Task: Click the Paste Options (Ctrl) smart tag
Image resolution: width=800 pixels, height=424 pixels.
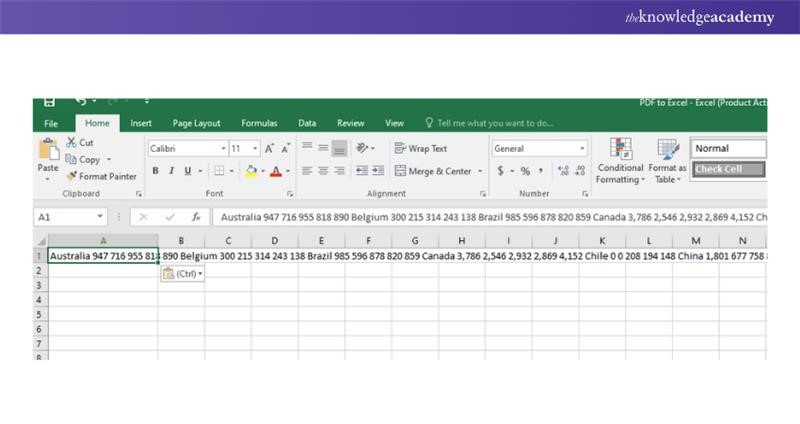Action: (x=182, y=273)
